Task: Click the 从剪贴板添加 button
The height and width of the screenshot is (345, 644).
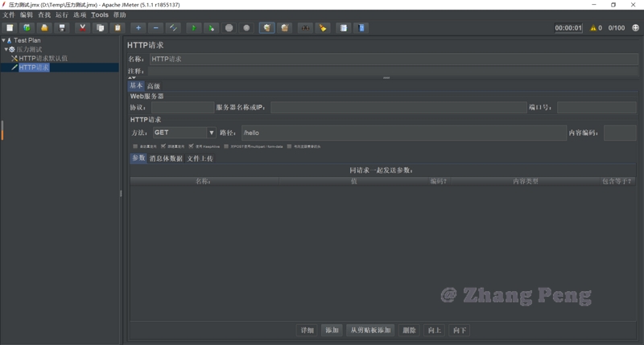Action: coord(370,331)
